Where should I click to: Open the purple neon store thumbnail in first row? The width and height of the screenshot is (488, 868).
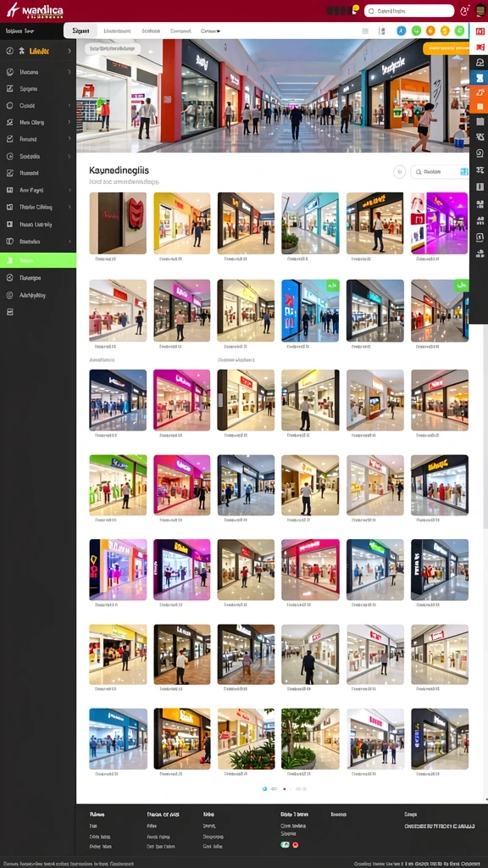(440, 223)
